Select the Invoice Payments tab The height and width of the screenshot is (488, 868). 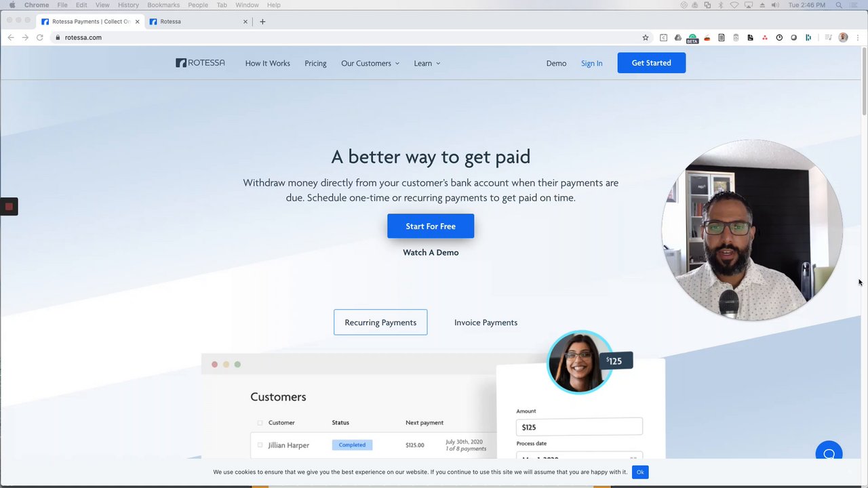[486, 322]
